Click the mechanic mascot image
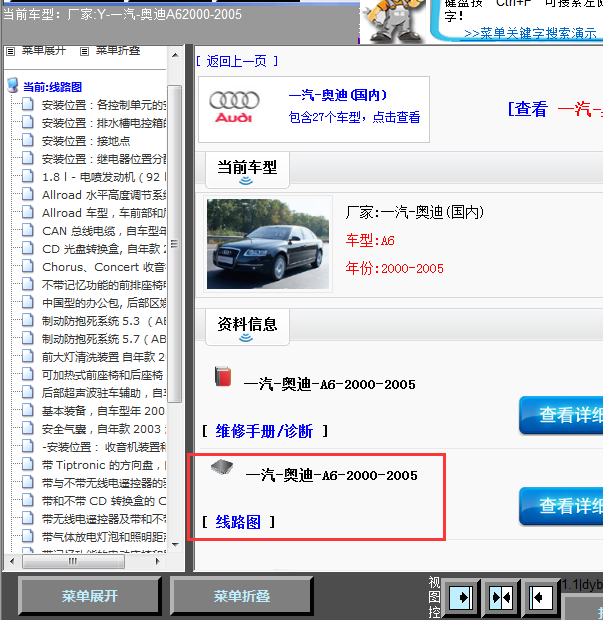 393,20
